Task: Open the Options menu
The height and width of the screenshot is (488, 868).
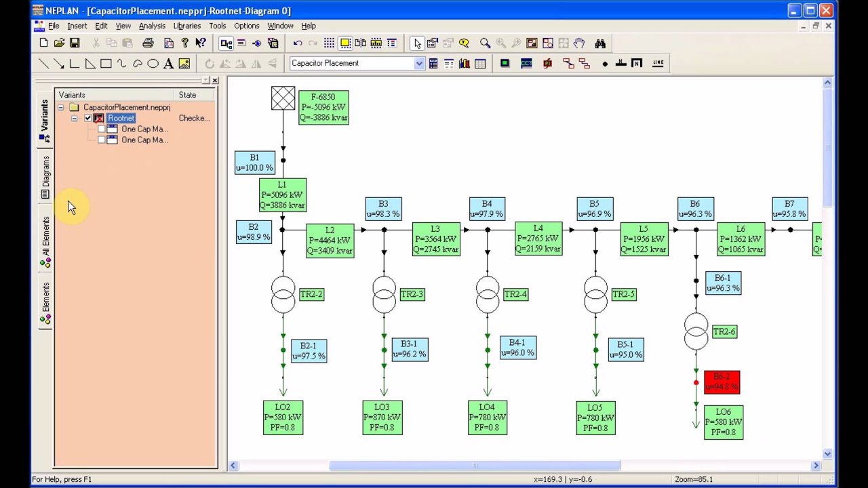Action: click(x=246, y=26)
